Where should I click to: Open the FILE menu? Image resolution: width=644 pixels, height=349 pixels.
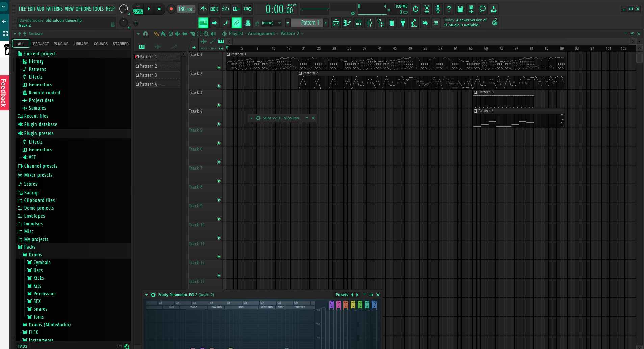(x=22, y=9)
